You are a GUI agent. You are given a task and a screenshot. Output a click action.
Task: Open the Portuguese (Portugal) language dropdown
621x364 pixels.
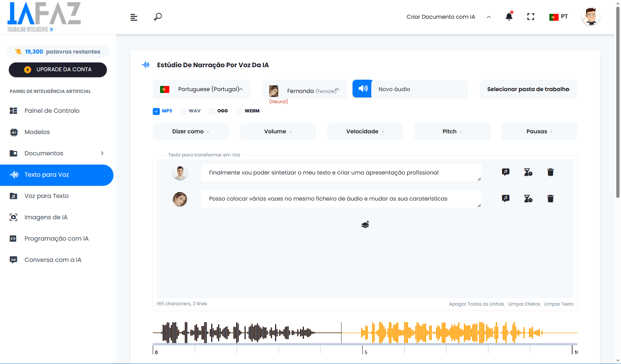pyautogui.click(x=201, y=89)
